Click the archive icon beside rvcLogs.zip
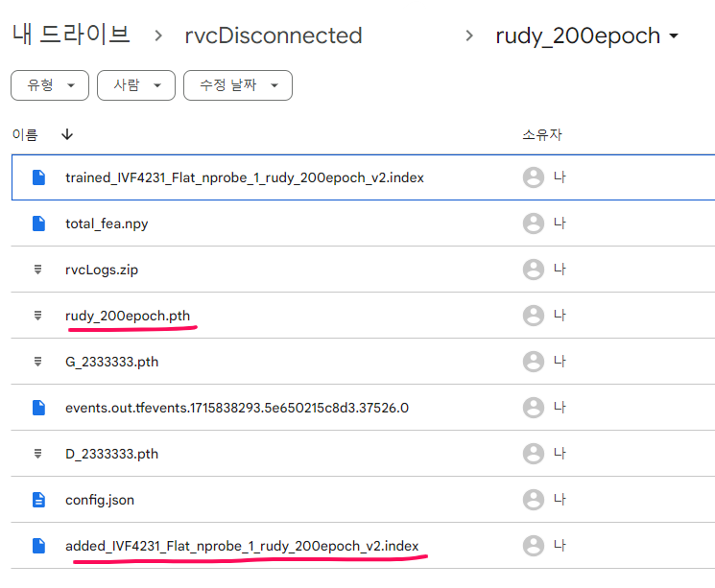 pos(37,270)
